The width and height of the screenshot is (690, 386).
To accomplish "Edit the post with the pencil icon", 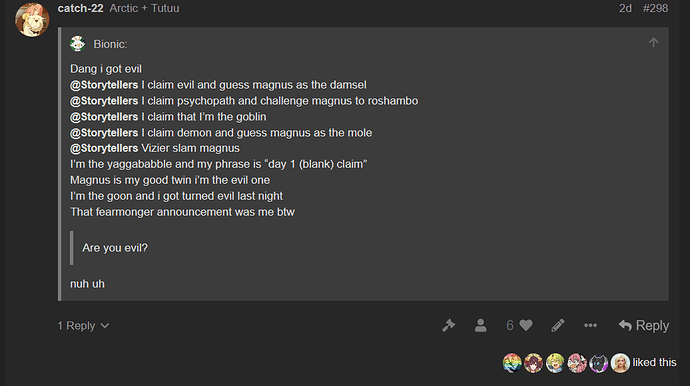I will 558,326.
